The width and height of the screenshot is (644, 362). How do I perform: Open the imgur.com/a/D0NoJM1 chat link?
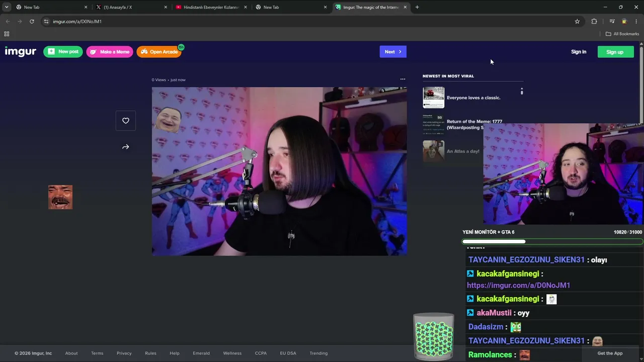(519, 285)
